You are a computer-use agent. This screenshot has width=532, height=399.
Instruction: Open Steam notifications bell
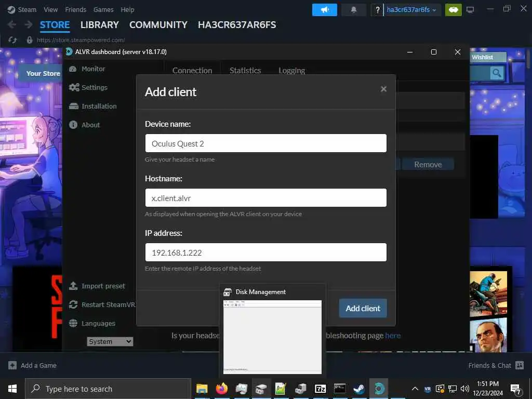coord(353,10)
